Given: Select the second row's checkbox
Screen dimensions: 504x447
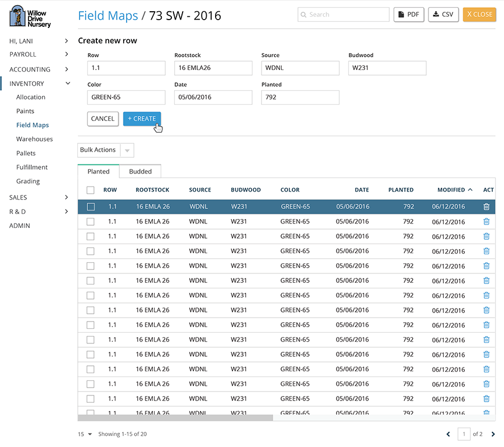Looking at the screenshot, I should (x=91, y=221).
